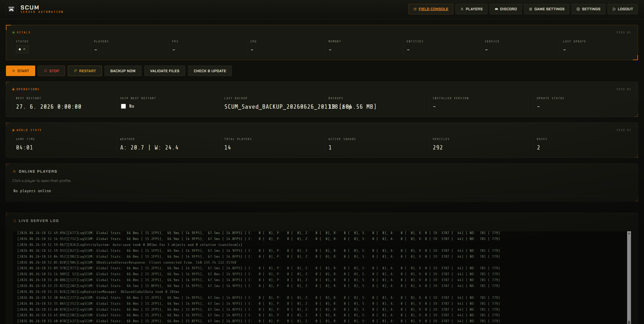Click the log line timestamped 18.53.45:096
This screenshot has height=324, width=644.
coord(258,315)
